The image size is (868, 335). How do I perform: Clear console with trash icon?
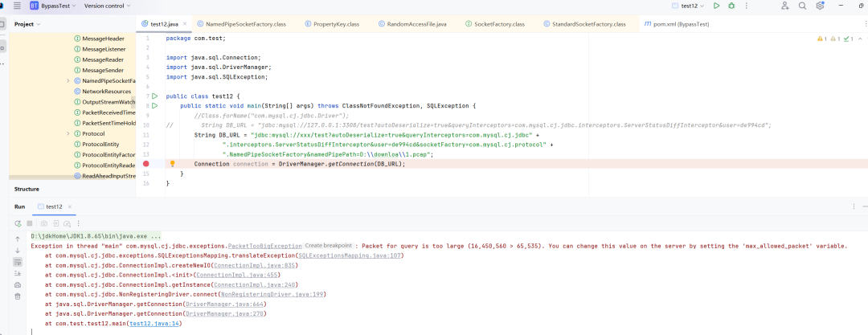click(17, 296)
